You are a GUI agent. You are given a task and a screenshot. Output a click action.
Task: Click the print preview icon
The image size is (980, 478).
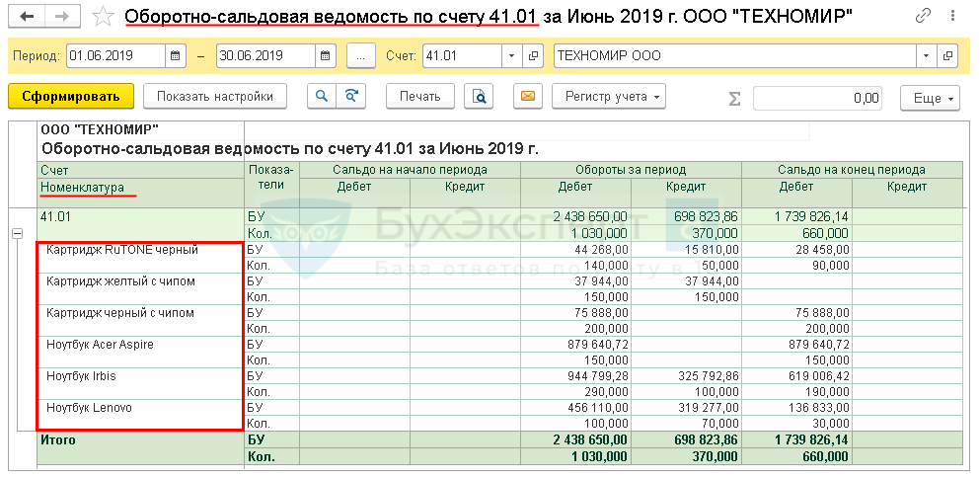(x=479, y=97)
